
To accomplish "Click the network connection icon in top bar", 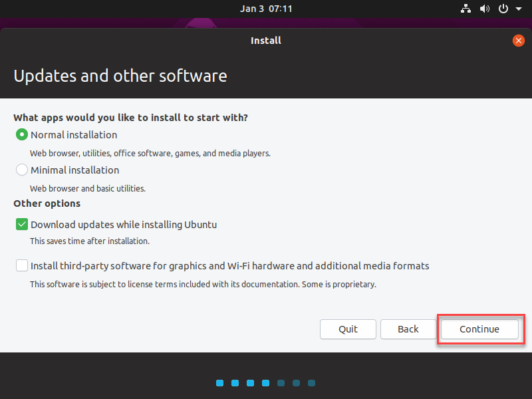I will point(465,9).
